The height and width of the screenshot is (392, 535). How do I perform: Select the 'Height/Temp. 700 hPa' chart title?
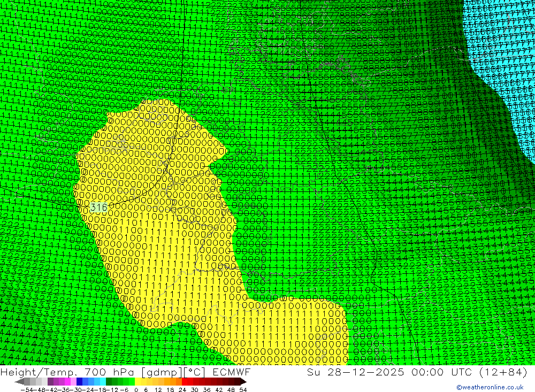(68, 372)
